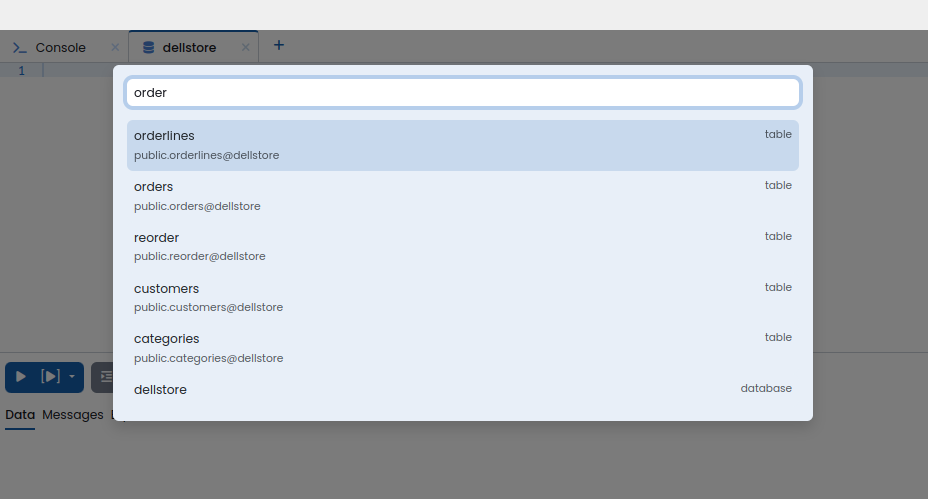Screen dimensions: 928x499
Task: Open the Data results tab
Action: coord(20,415)
